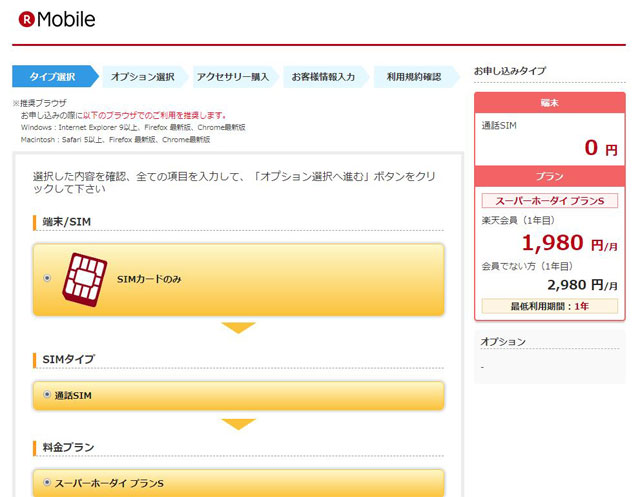Click the 料金プラン section heading
The width and height of the screenshot is (640, 497).
point(69,447)
